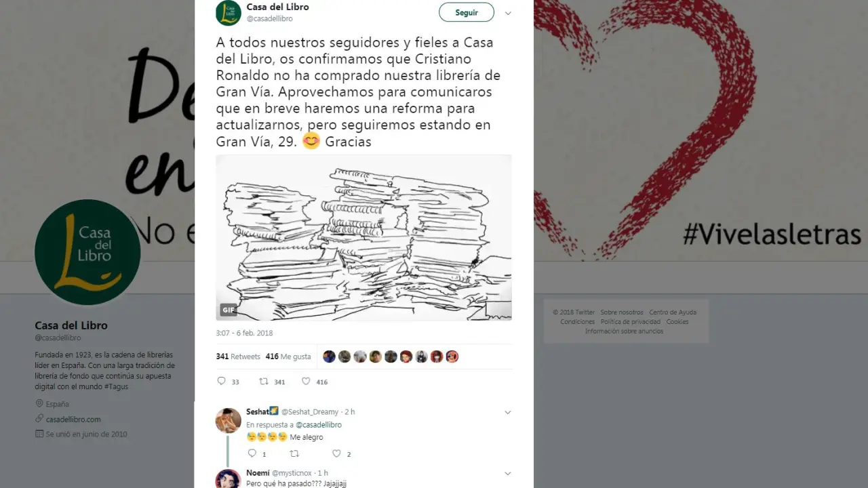
Task: Expand the options chevron next to Seguir
Action: point(508,13)
